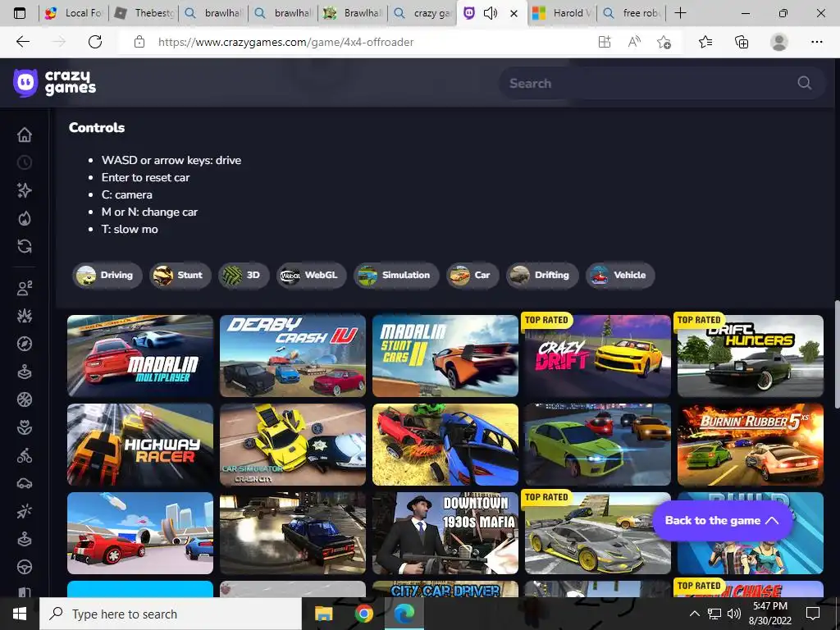Open the Recently played clock icon in the sidebar
Image resolution: width=840 pixels, height=630 pixels.
click(x=25, y=162)
